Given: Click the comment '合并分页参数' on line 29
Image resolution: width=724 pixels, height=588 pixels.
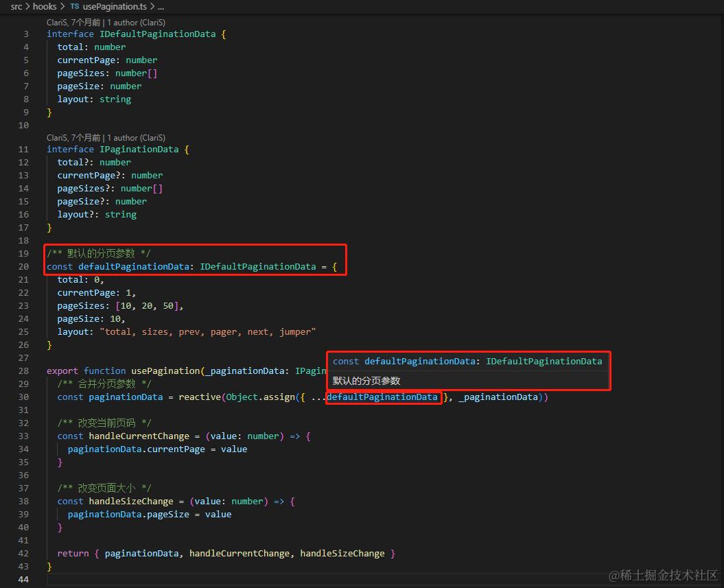Looking at the screenshot, I should 106,384.
